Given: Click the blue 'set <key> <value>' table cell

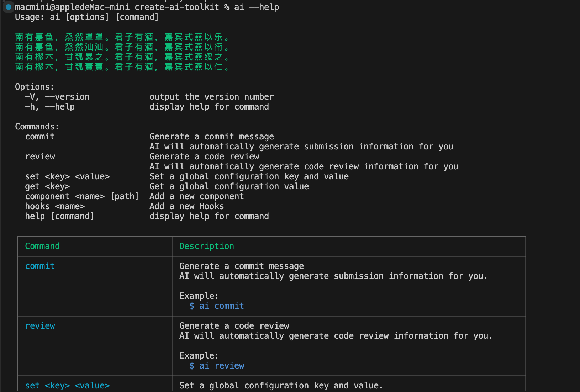Looking at the screenshot, I should [x=67, y=386].
